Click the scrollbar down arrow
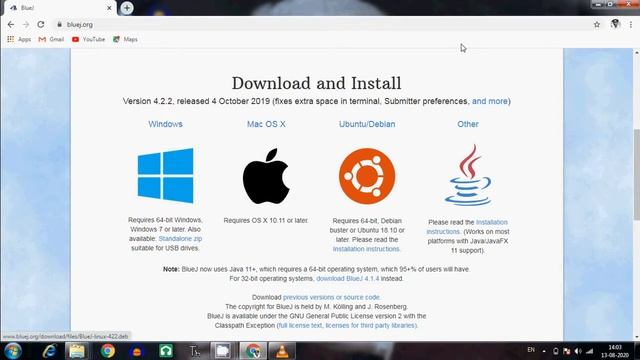 click(636, 338)
